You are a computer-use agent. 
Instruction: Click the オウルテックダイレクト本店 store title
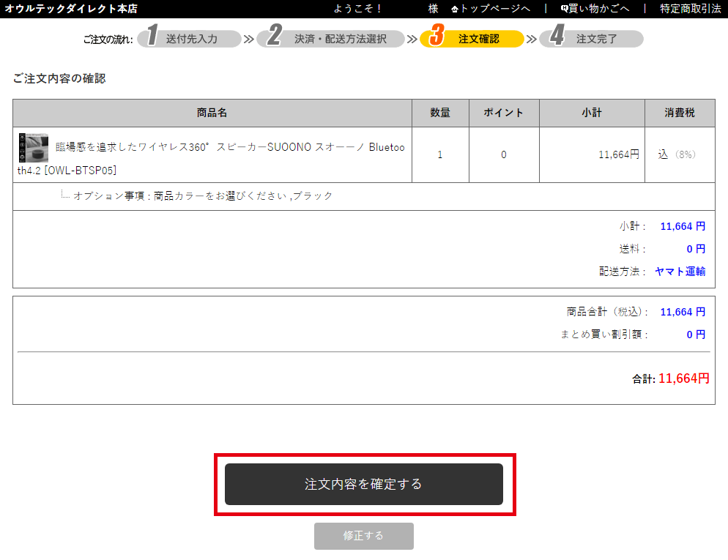(x=71, y=9)
